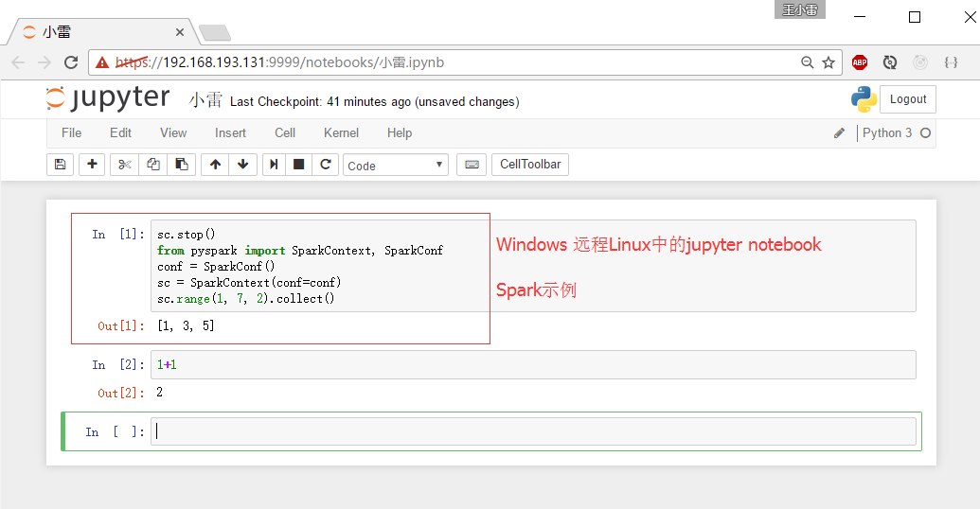The width and height of the screenshot is (980, 509).
Task: Click the Logout button
Action: click(x=907, y=99)
